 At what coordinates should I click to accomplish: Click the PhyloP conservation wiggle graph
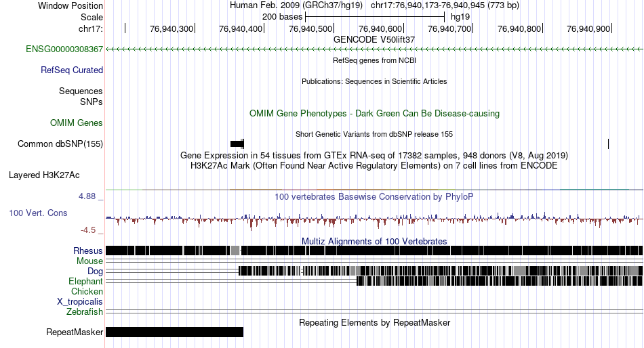click(x=374, y=219)
